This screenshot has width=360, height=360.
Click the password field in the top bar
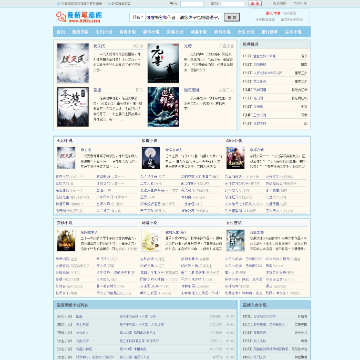233,4
